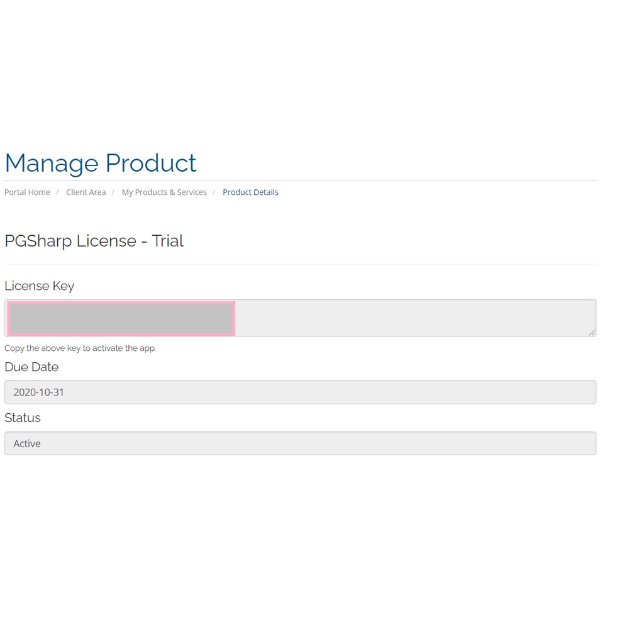Click the Due Date label
Viewport: 644px width, 644px height.
tap(31, 367)
